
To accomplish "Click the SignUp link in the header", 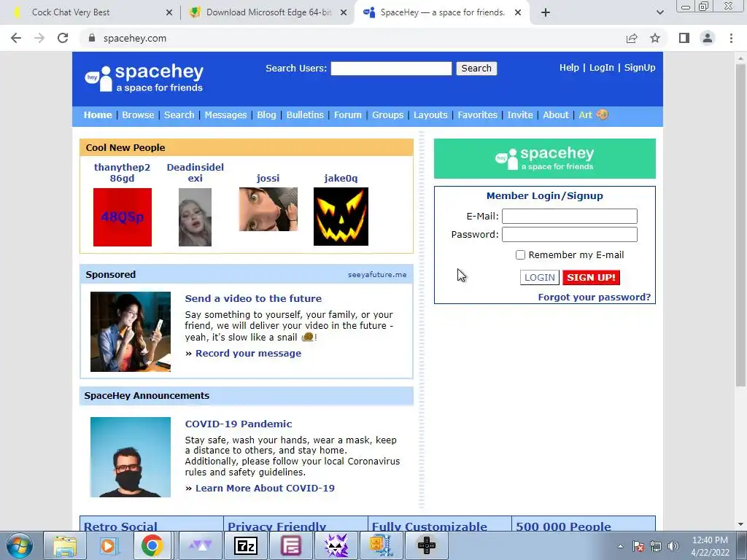I will pyautogui.click(x=639, y=68).
